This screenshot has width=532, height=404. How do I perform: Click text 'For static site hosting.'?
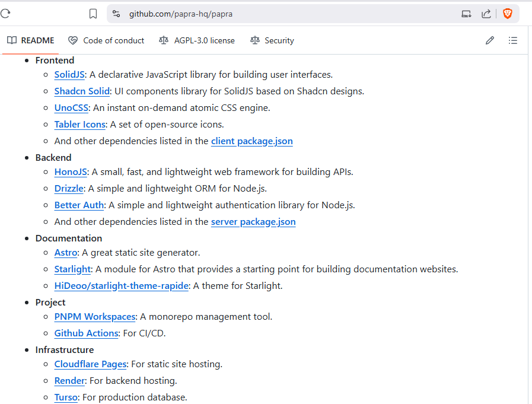point(177,365)
